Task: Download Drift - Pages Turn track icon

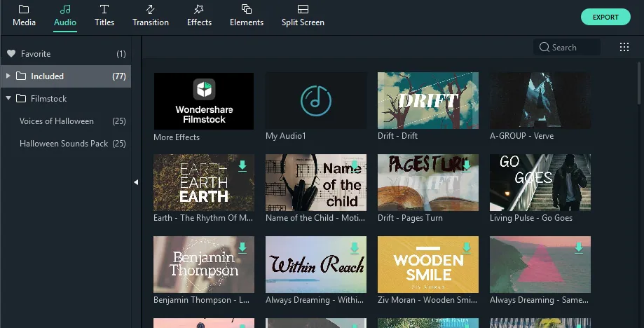Action: click(467, 166)
